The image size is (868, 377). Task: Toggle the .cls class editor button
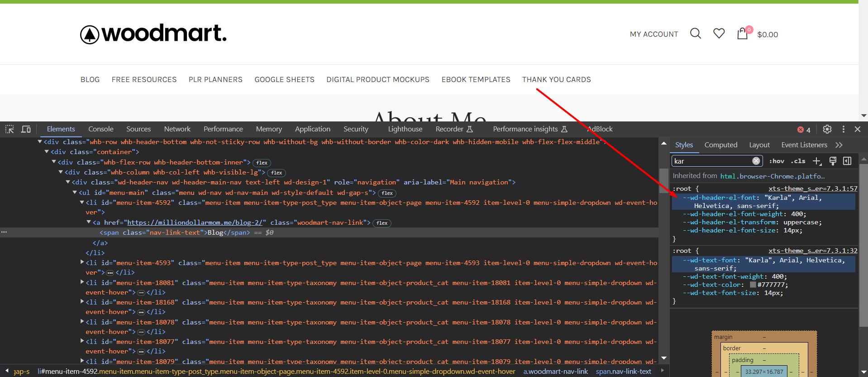(798, 161)
